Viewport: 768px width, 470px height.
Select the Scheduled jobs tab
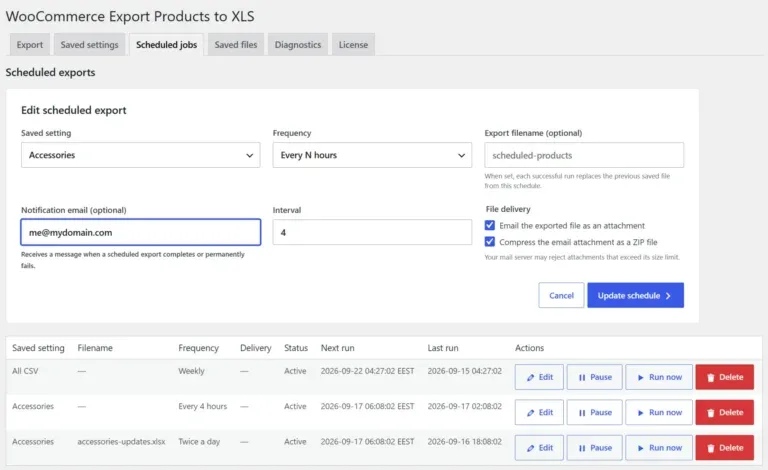click(167, 45)
